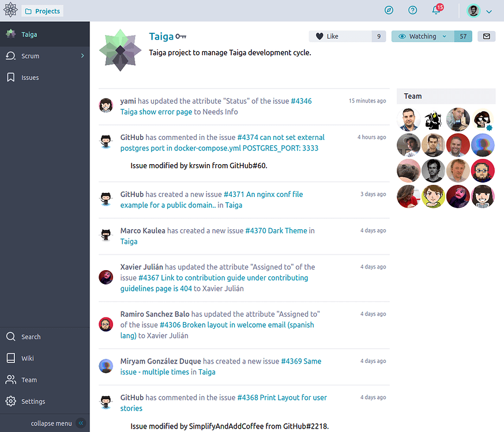Screen dimensions: 504x432
Task: Open Search from the sidebar magnifier icon
Action: pyautogui.click(x=12, y=336)
